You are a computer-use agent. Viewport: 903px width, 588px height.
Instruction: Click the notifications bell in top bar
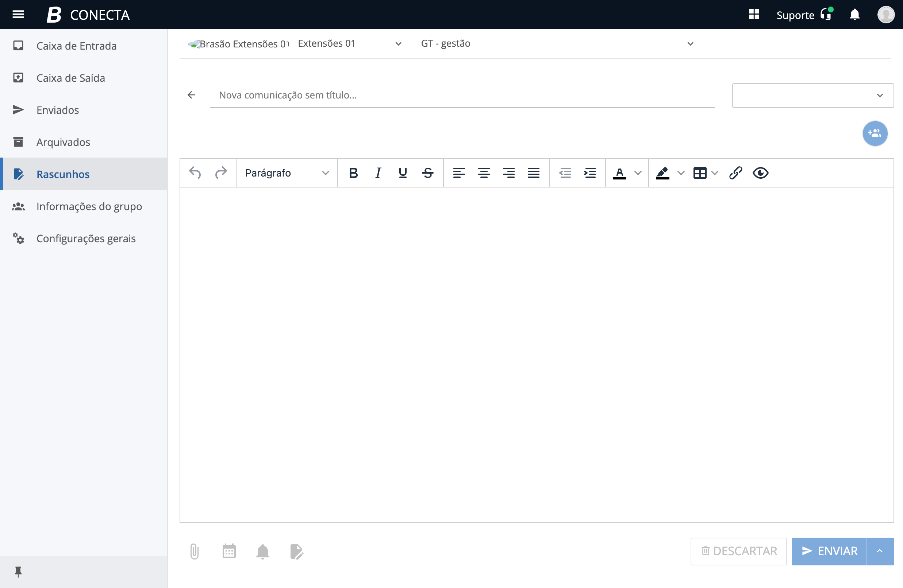tap(854, 14)
